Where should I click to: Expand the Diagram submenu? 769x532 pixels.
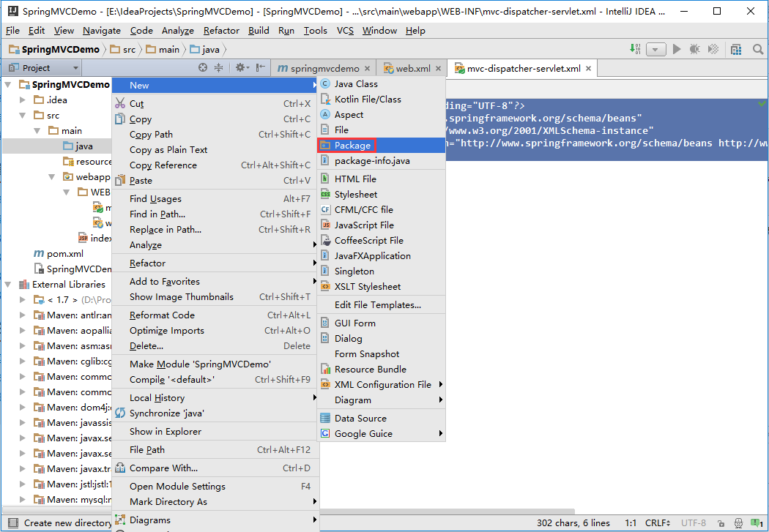[382, 400]
